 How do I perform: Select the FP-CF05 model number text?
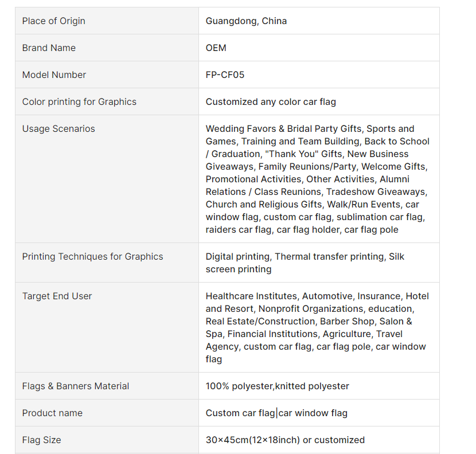pos(225,75)
